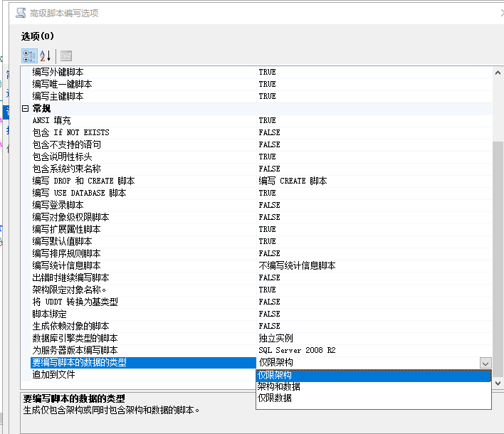The height and width of the screenshot is (434, 504).
Task: Click the Property Pages toolbar icon
Action: click(66, 56)
